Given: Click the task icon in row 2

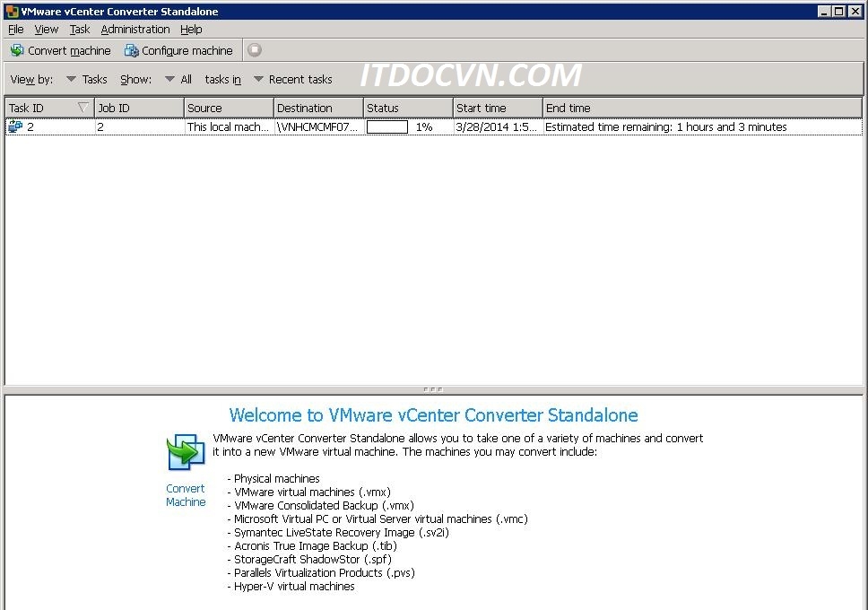Looking at the screenshot, I should [x=15, y=127].
